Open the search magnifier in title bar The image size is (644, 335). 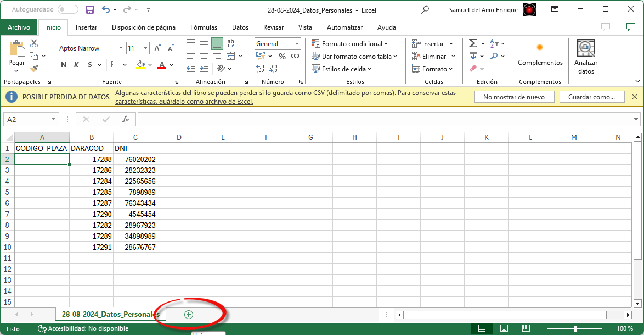(x=425, y=9)
